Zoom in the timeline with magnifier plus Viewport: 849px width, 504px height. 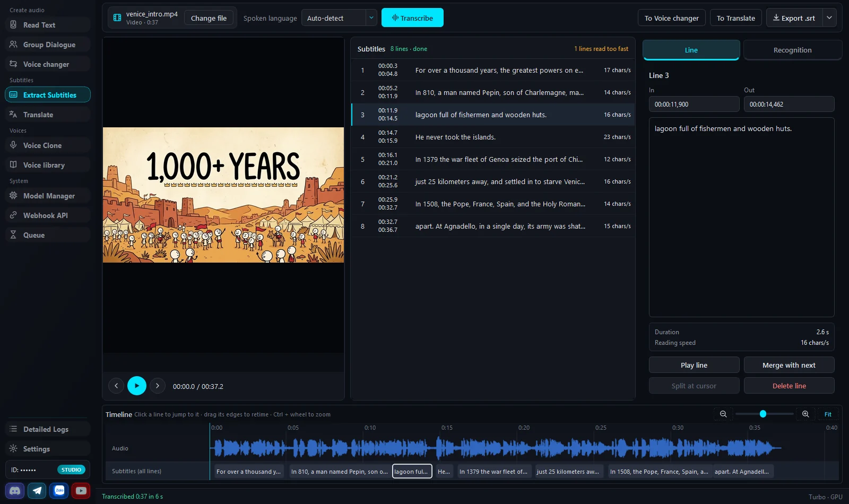coord(805,414)
